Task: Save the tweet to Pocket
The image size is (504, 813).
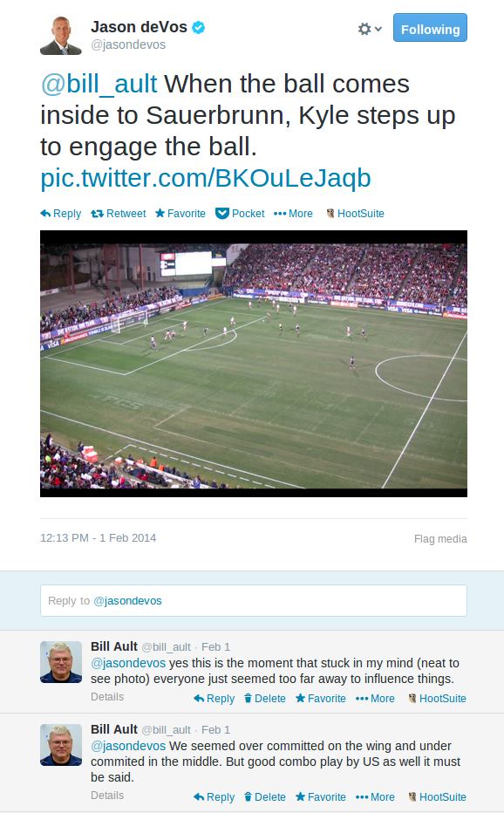Action: [240, 214]
